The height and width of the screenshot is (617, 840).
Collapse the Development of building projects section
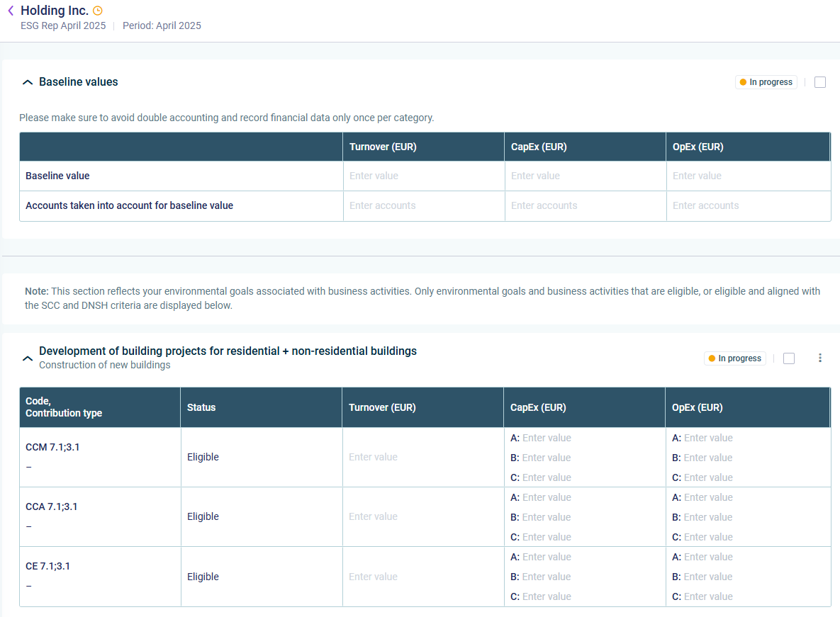(x=28, y=358)
